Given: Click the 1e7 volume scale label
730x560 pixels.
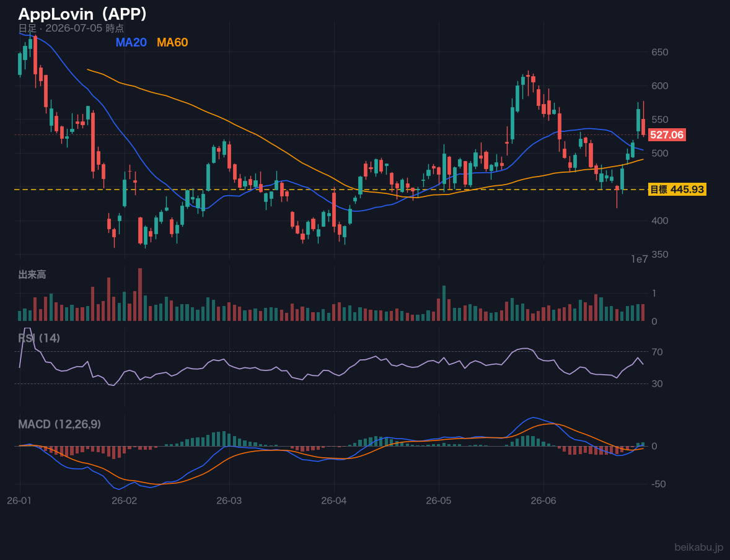Looking at the screenshot, I should (640, 260).
